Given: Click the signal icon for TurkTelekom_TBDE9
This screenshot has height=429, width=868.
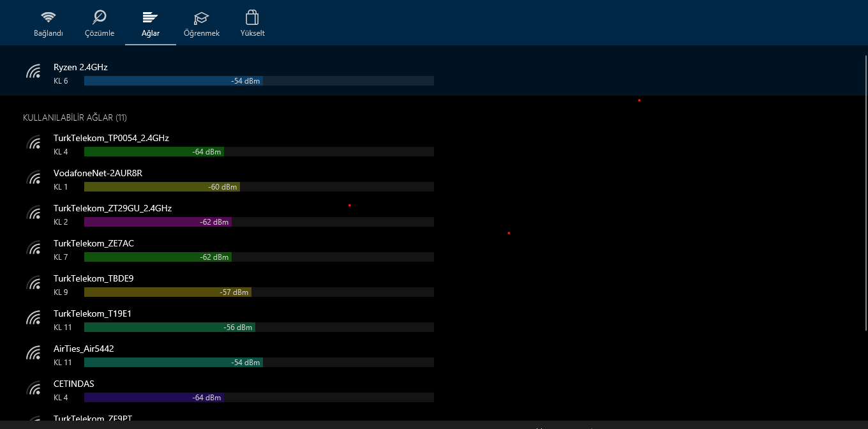Looking at the screenshot, I should coord(34,282).
